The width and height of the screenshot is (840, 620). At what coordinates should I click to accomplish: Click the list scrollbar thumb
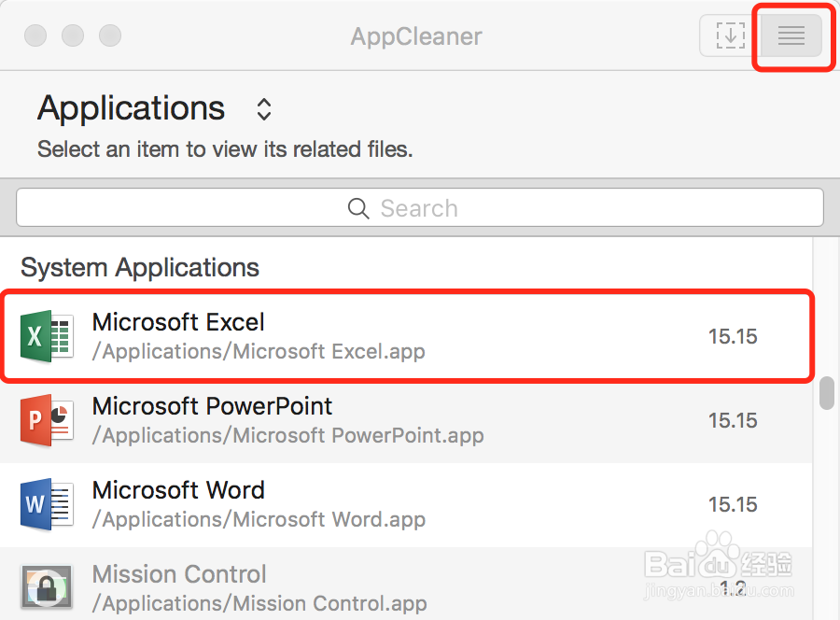click(827, 393)
